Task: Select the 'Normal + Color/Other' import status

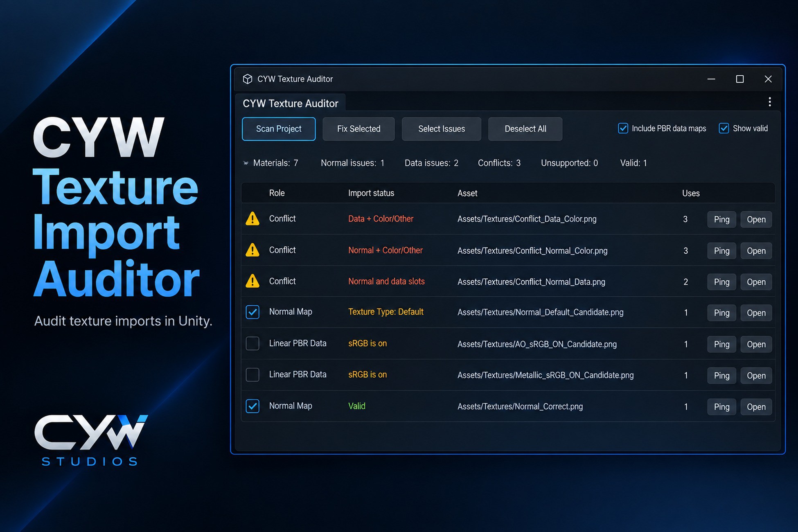Action: [385, 250]
